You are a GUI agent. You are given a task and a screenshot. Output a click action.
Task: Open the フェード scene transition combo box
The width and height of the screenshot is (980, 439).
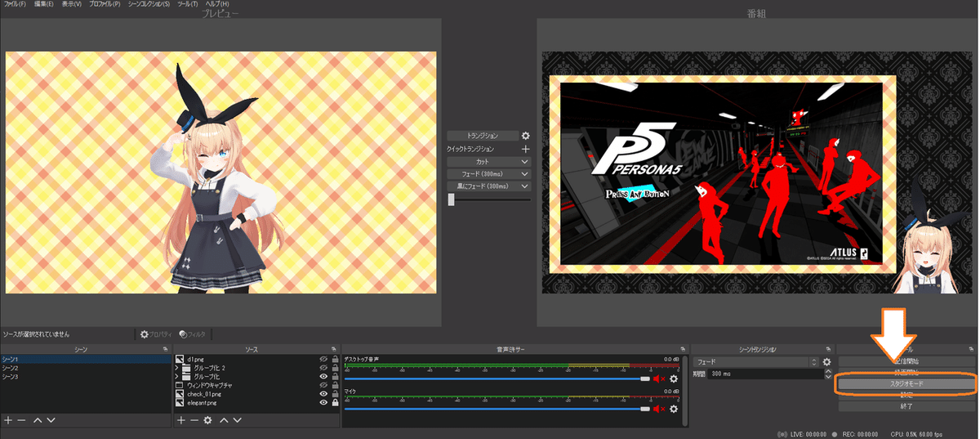pyautogui.click(x=756, y=361)
